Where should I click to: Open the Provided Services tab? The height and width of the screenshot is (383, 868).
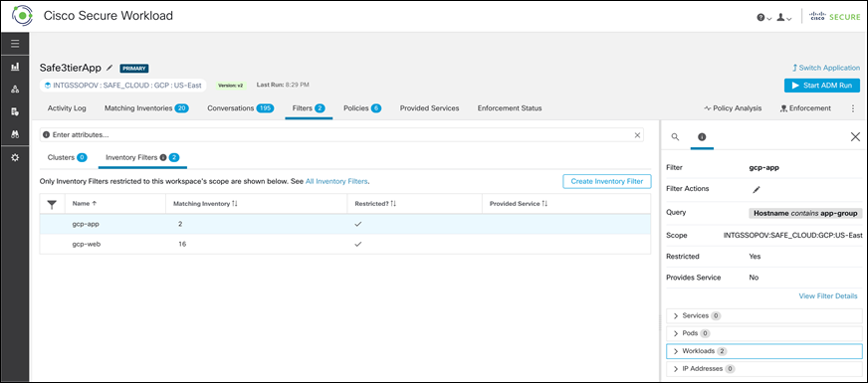[430, 108]
